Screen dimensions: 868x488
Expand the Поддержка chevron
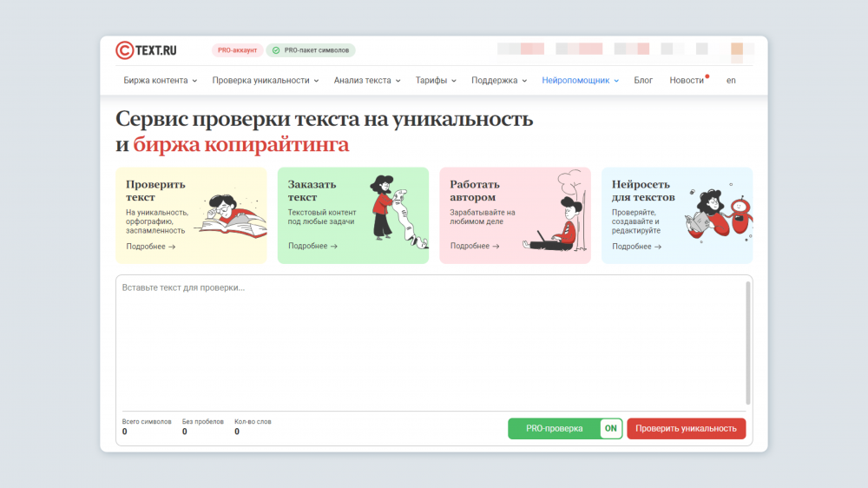click(524, 81)
